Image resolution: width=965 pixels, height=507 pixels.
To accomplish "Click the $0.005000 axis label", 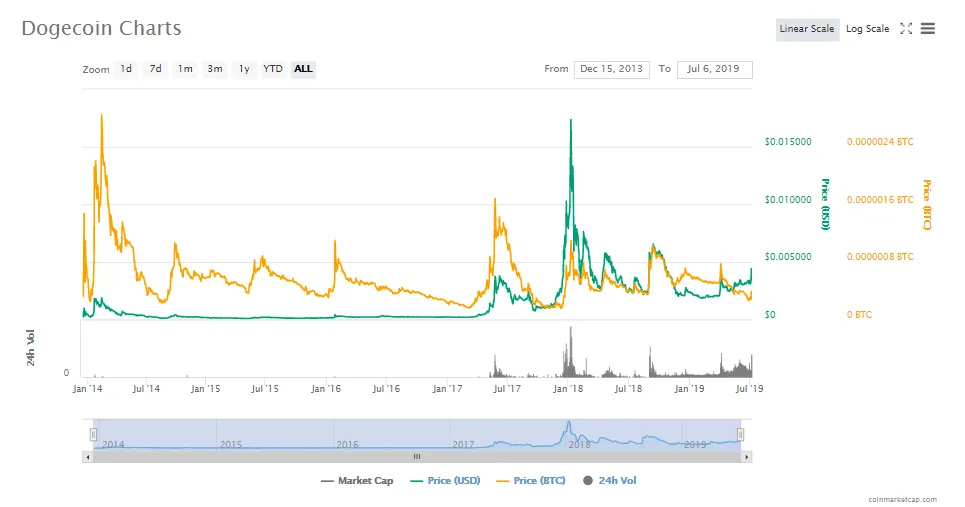I will pos(788,257).
